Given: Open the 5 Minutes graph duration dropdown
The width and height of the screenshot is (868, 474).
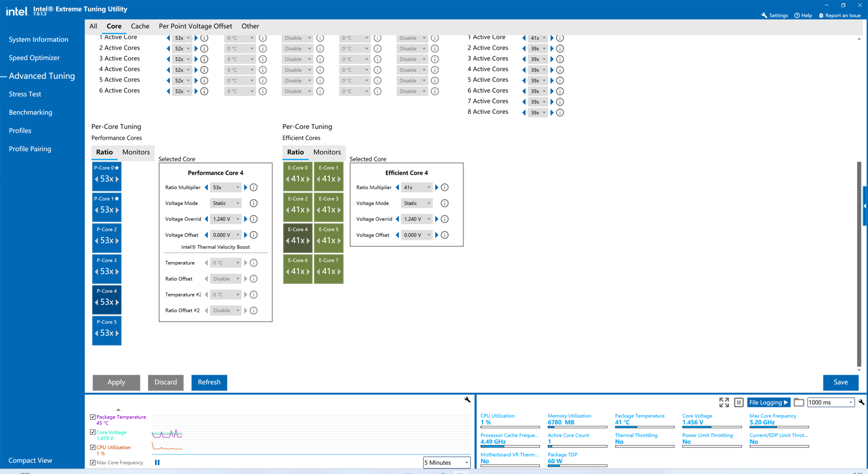Looking at the screenshot, I should point(446,463).
